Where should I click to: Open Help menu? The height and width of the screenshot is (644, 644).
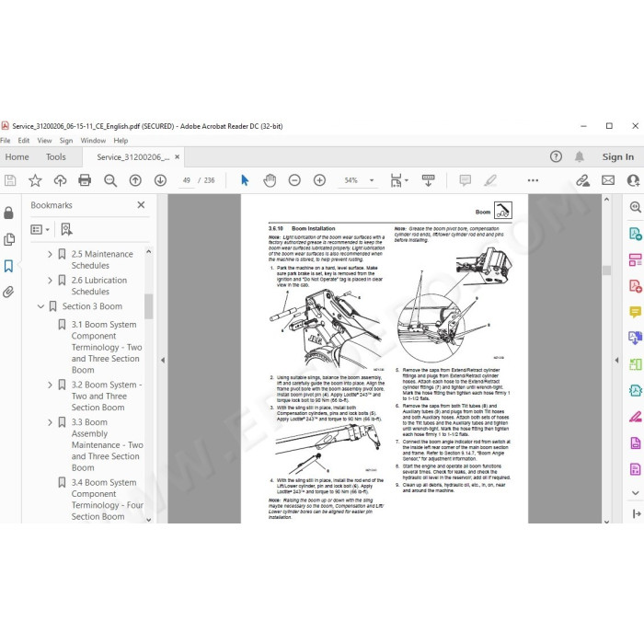tap(121, 141)
